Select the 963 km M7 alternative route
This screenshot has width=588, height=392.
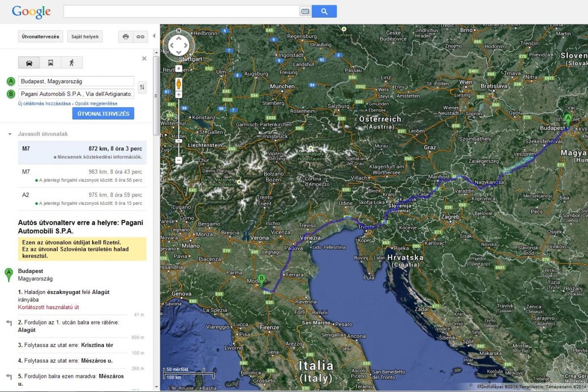click(82, 175)
